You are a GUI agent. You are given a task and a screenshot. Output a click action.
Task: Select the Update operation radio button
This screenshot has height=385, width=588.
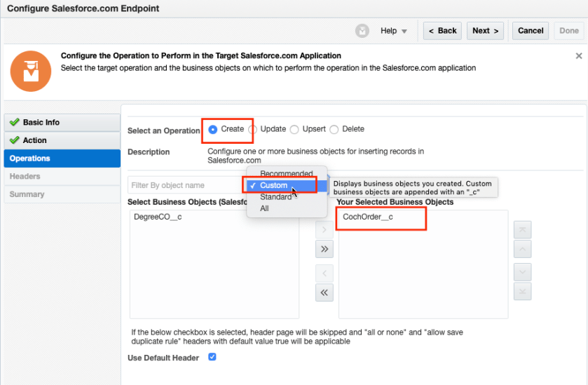pos(253,130)
